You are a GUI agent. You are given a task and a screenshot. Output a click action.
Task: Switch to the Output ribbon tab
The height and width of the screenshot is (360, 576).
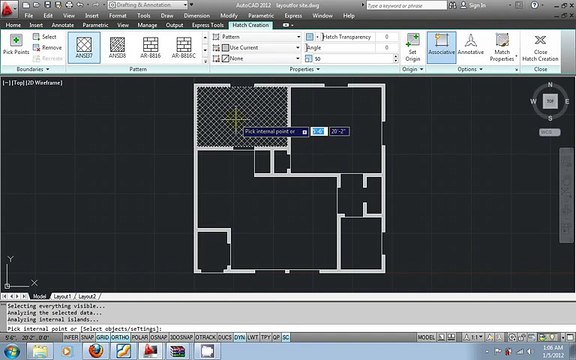[x=174, y=25]
